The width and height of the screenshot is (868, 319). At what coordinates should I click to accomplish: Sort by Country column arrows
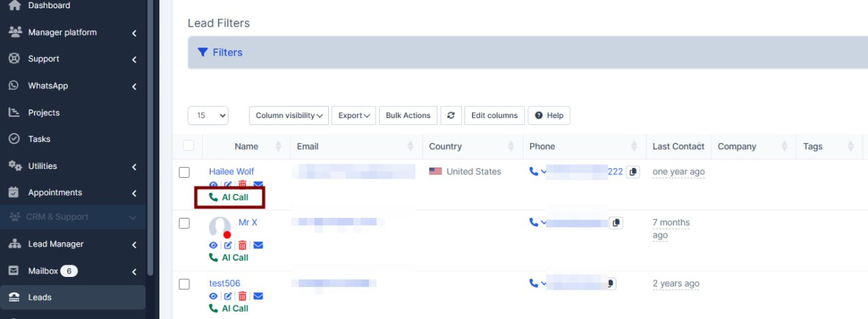click(x=510, y=146)
